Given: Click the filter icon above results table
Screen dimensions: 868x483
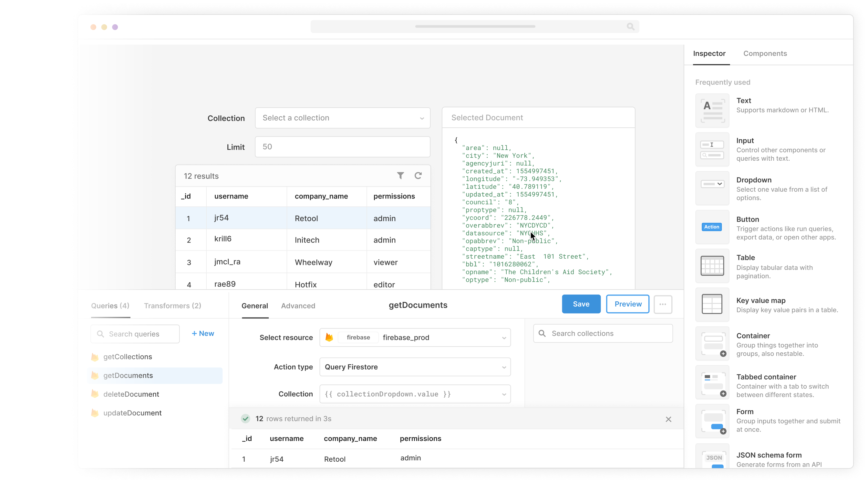Looking at the screenshot, I should [400, 176].
